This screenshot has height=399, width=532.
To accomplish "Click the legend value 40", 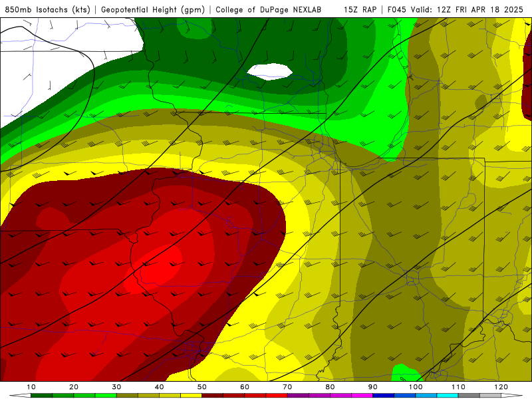I will [159, 387].
